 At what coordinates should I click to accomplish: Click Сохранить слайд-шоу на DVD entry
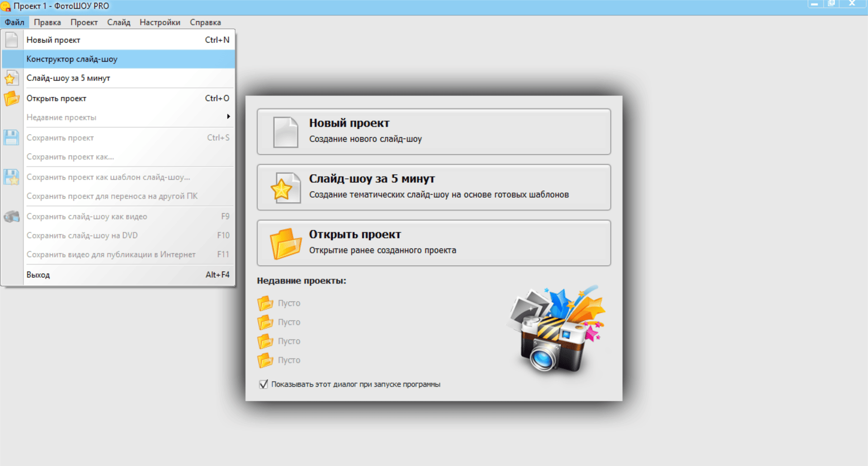[x=118, y=235]
